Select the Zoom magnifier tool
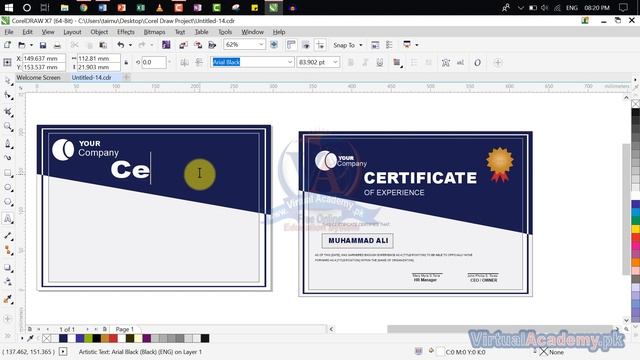Screen dimensions: 640x360 pyautogui.click(x=7, y=127)
